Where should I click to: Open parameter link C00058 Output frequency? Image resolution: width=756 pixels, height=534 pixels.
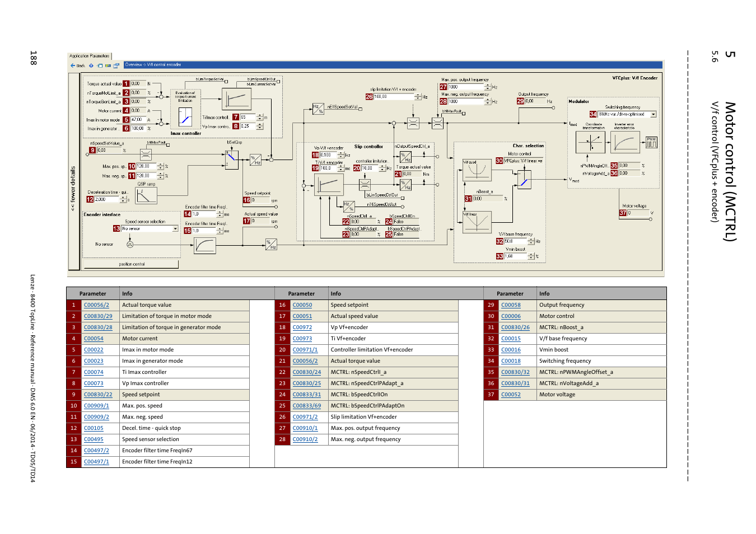point(511,305)
